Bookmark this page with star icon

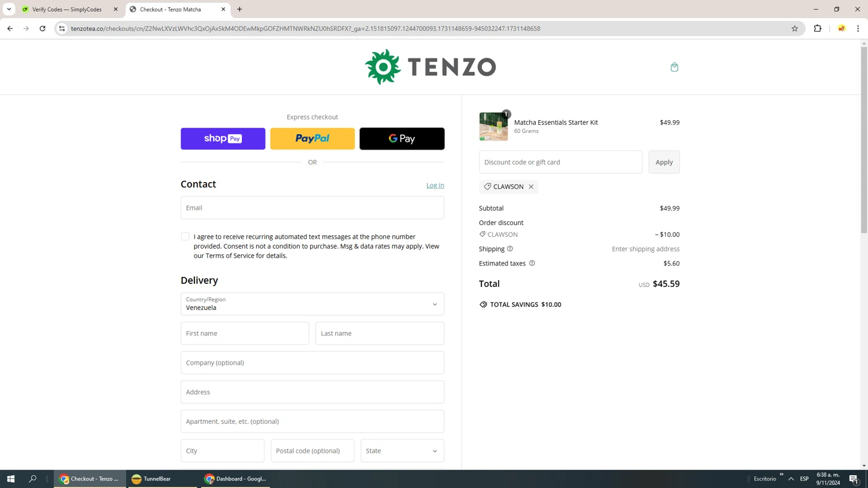point(795,28)
